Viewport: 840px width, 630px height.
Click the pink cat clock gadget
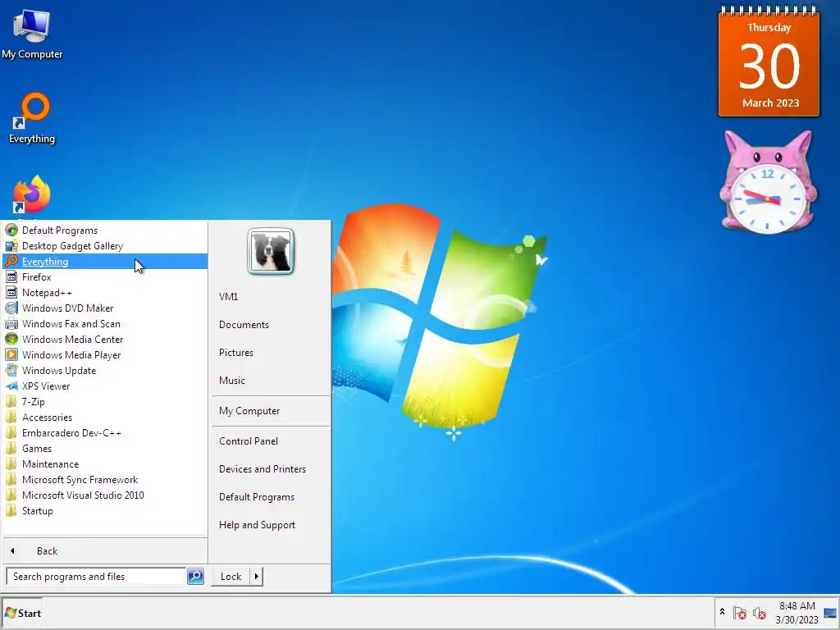click(x=768, y=182)
